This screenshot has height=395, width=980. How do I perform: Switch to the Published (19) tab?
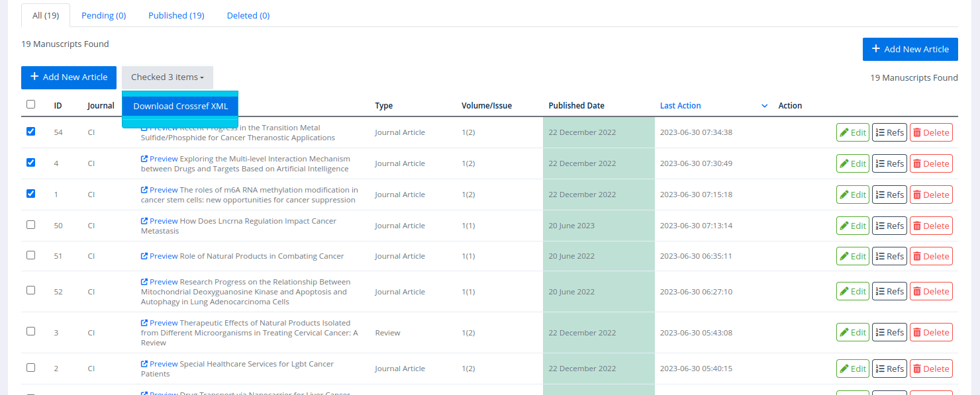click(175, 15)
